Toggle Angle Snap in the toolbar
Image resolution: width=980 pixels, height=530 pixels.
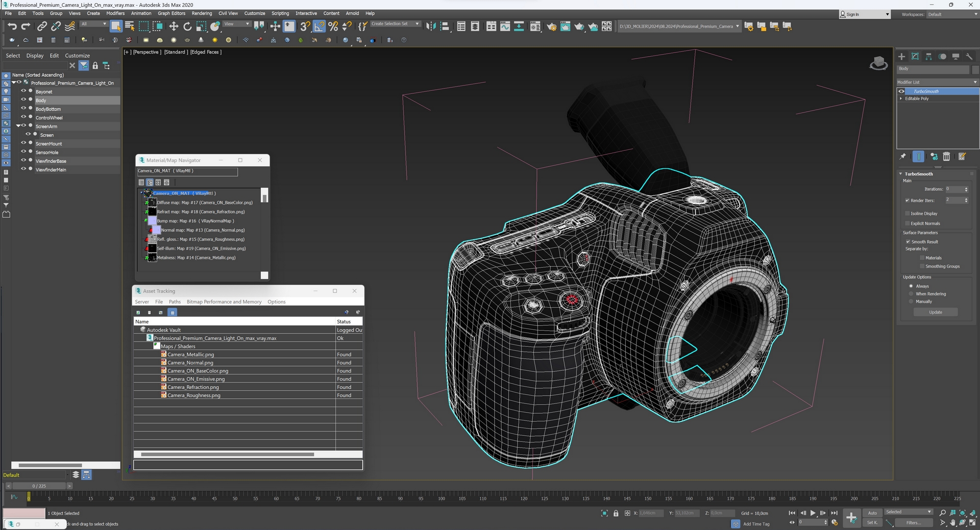pyautogui.click(x=319, y=26)
